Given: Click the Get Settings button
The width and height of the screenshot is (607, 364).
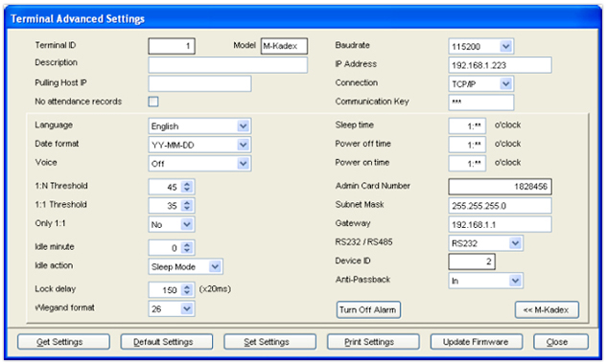Looking at the screenshot, I should [x=63, y=342].
